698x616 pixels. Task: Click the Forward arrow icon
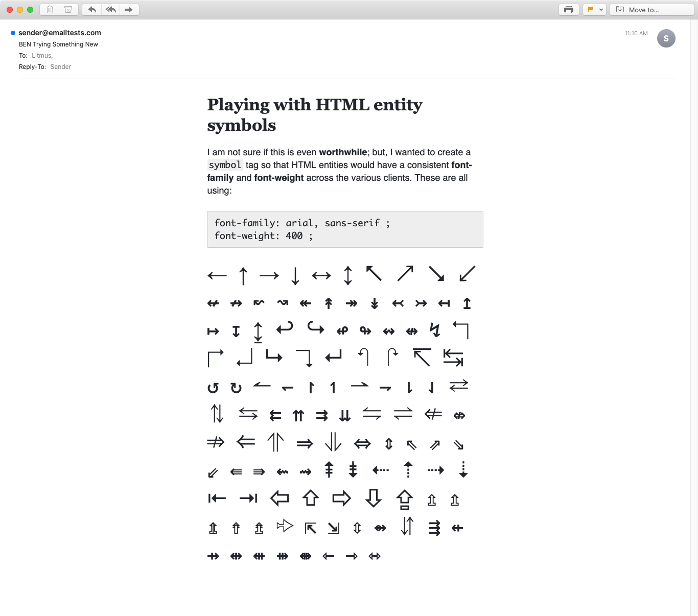129,10
